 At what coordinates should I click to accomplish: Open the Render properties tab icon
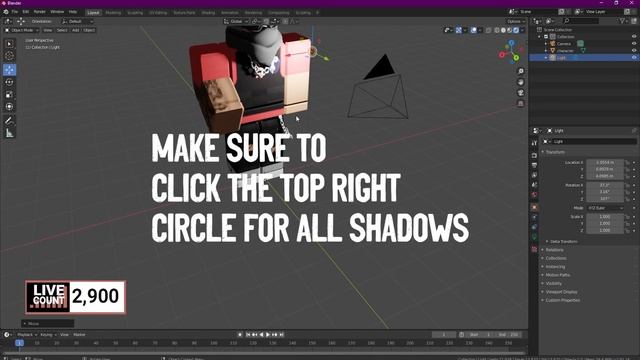tap(534, 156)
